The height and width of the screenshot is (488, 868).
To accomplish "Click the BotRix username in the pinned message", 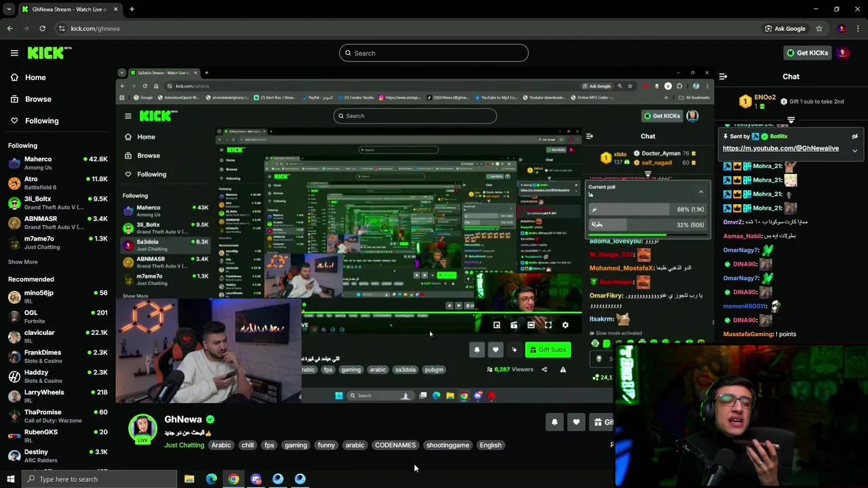I will pos(778,136).
